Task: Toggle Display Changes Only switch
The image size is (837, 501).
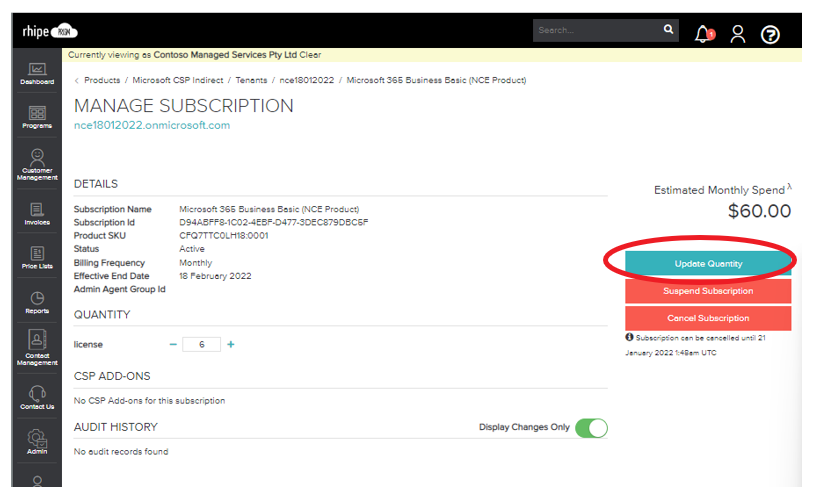Action: [x=591, y=428]
